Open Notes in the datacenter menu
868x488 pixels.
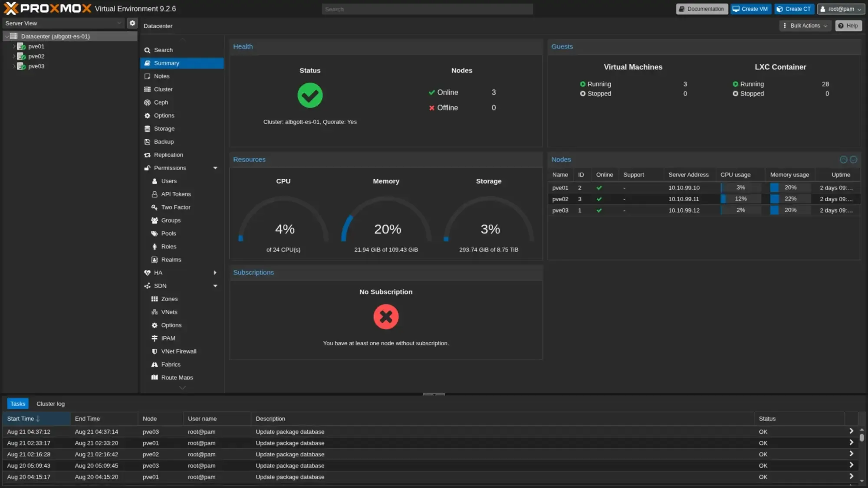pos(161,76)
